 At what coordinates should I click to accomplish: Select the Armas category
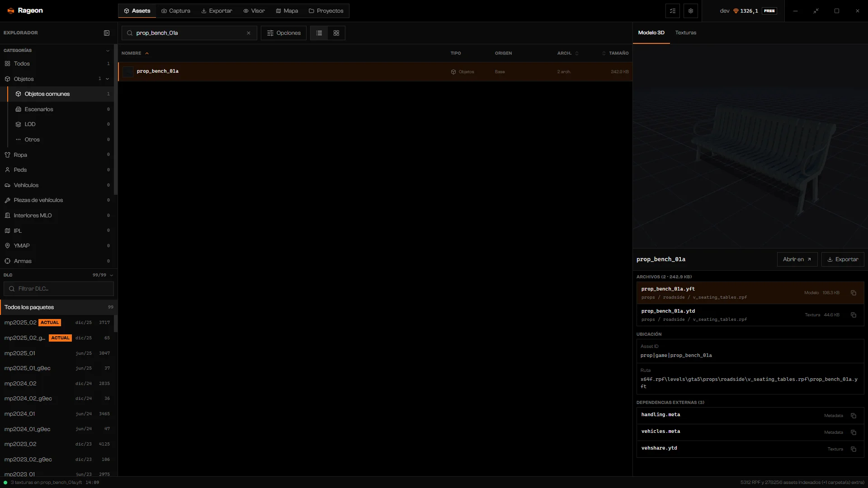pyautogui.click(x=57, y=261)
